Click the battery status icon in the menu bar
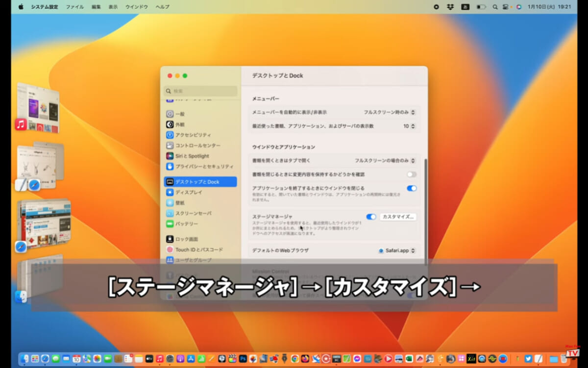The height and width of the screenshot is (368, 588). (481, 7)
